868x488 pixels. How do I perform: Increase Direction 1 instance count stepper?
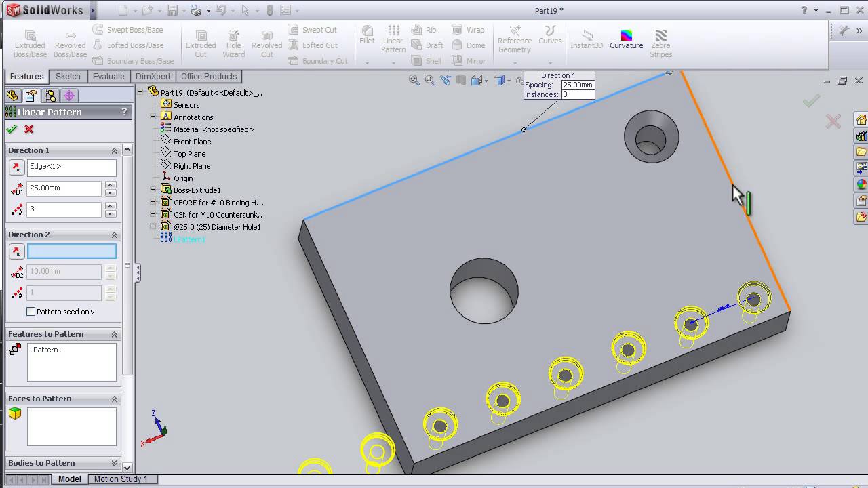[x=111, y=206]
